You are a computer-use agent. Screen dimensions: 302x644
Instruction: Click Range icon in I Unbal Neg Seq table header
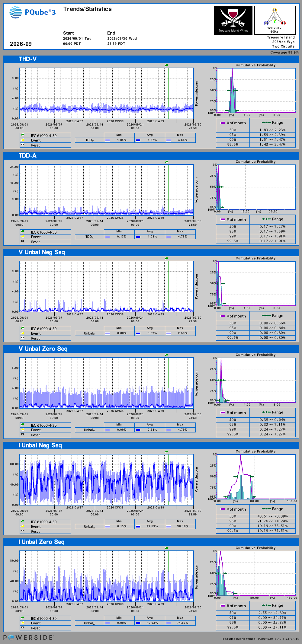click(x=266, y=509)
